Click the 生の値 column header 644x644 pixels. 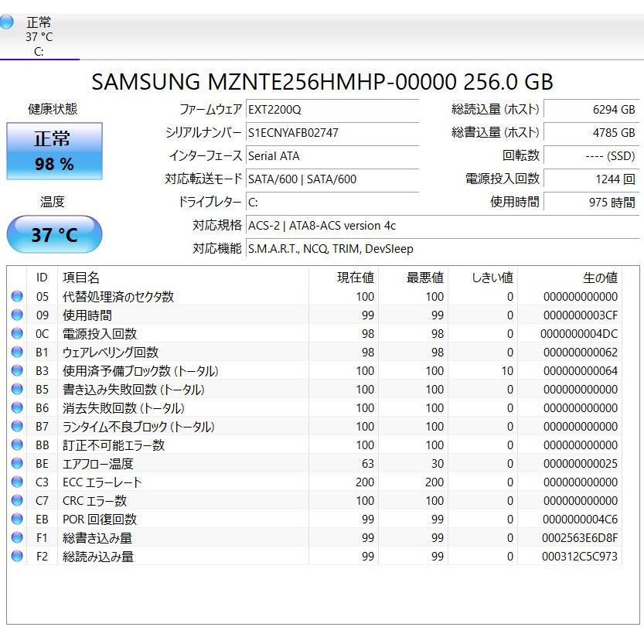570,278
